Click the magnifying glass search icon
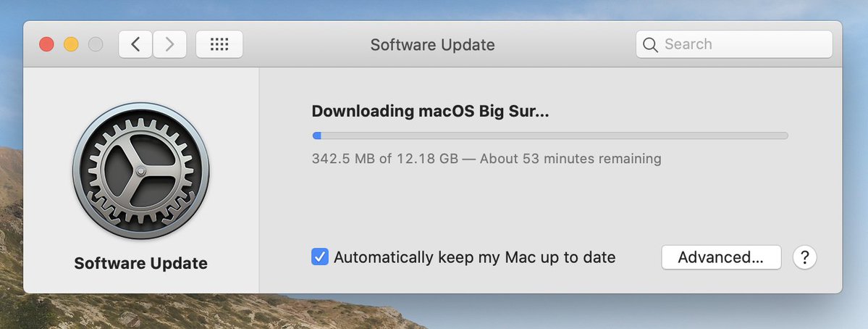 [650, 45]
